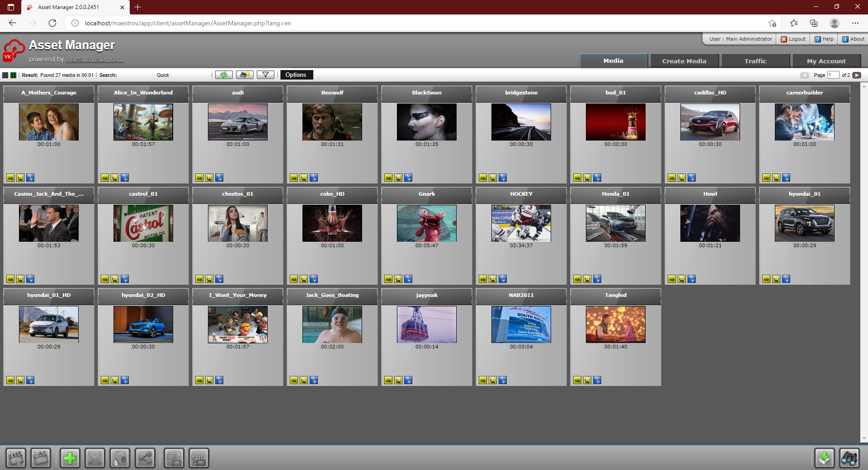Click the monitor icon under A_Mothers_Courage
The height and width of the screenshot is (470, 868).
(x=20, y=178)
